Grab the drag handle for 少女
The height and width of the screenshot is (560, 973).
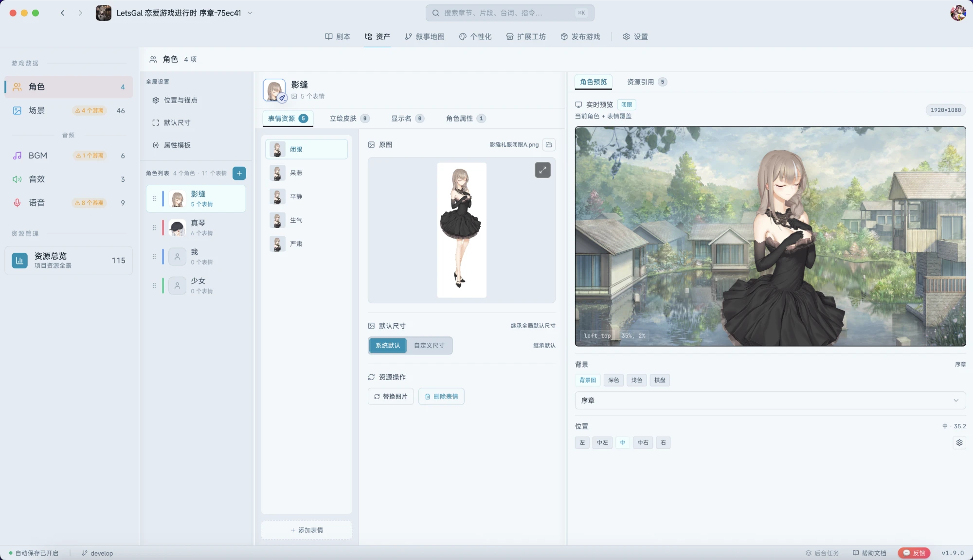154,285
